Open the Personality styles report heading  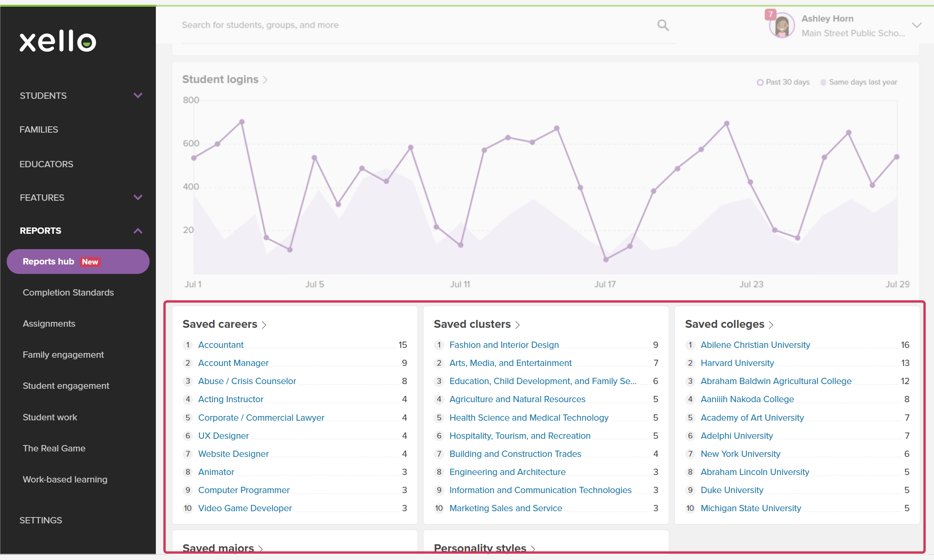[480, 547]
